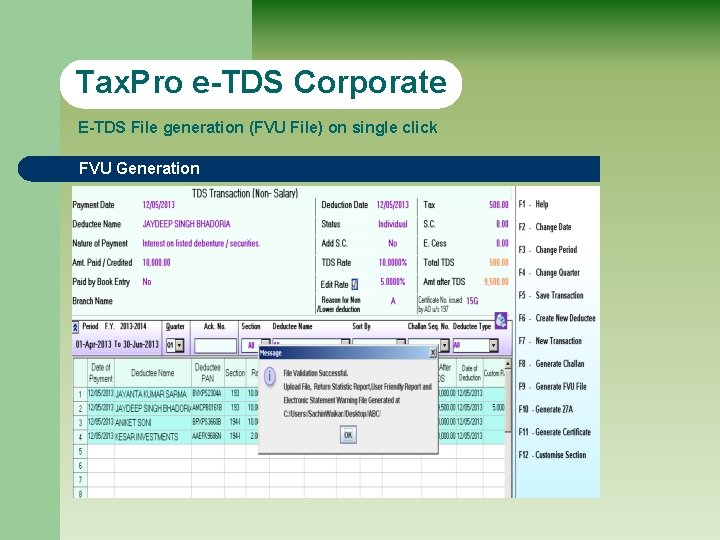Click the edited rate value 5.0000%
This screenshot has height=540, width=720.
(393, 282)
